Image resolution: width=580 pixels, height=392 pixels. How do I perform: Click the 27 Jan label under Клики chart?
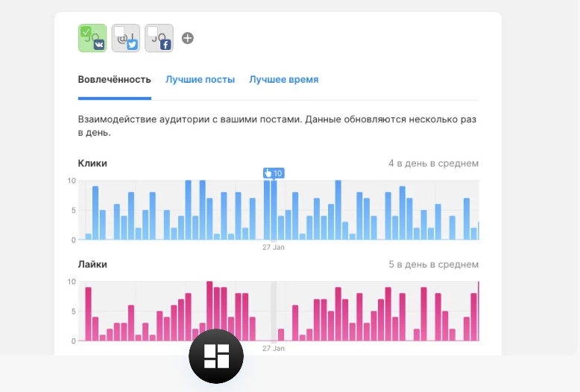click(274, 247)
